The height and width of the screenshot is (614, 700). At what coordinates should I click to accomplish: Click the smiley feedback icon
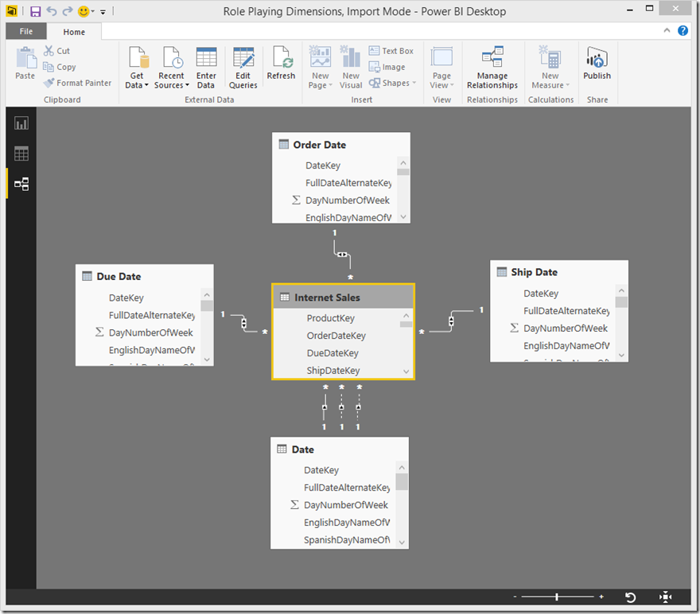(x=83, y=11)
